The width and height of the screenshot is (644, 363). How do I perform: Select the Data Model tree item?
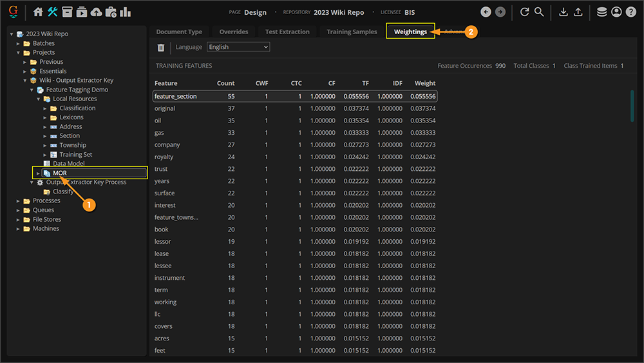tap(68, 164)
